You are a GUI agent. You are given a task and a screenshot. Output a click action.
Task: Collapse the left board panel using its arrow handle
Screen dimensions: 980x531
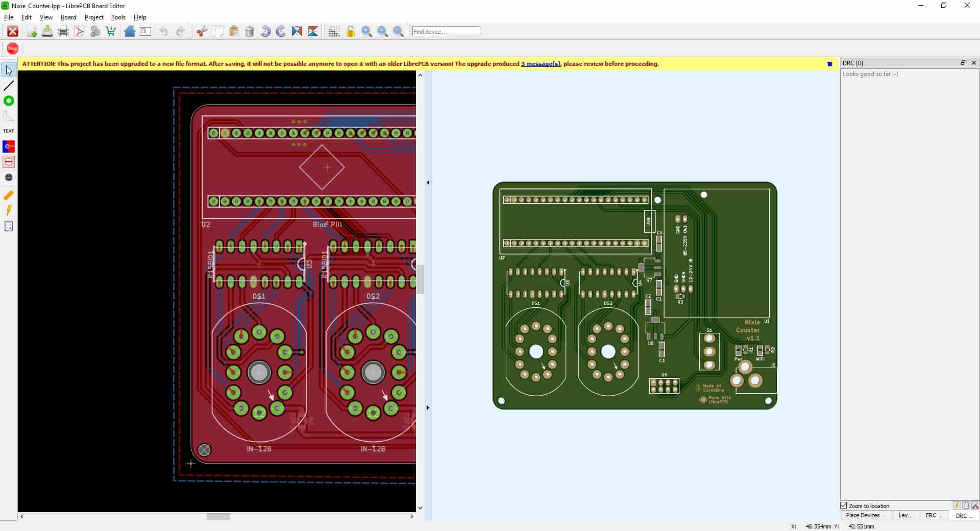[428, 182]
